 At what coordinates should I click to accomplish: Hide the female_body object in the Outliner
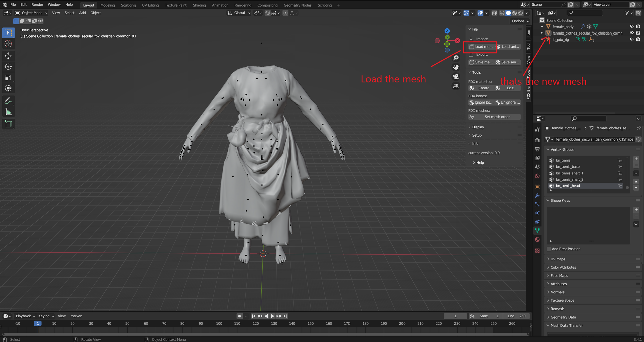coord(632,27)
